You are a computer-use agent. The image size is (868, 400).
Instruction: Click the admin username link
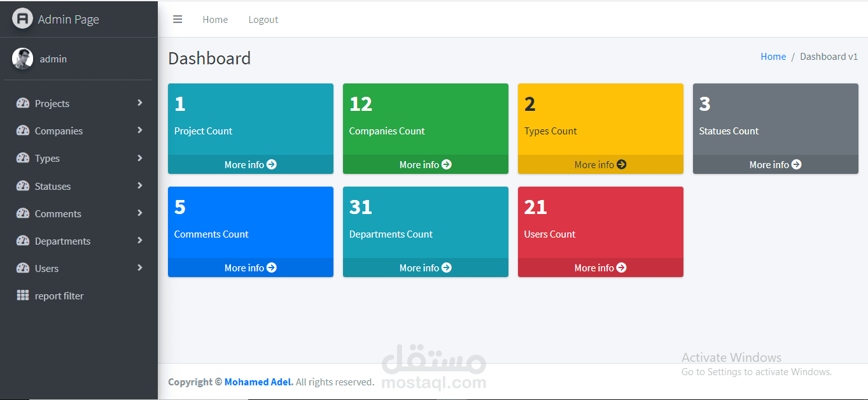pyautogui.click(x=53, y=59)
